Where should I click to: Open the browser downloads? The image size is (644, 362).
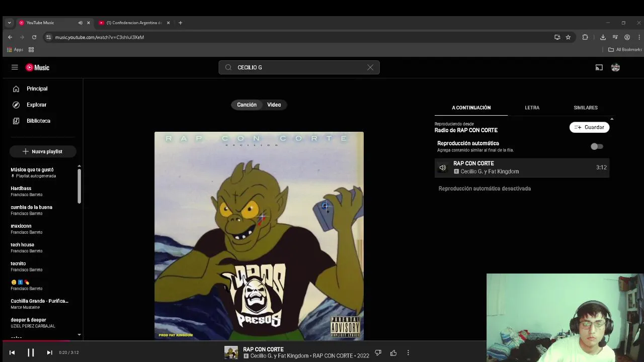(x=603, y=37)
